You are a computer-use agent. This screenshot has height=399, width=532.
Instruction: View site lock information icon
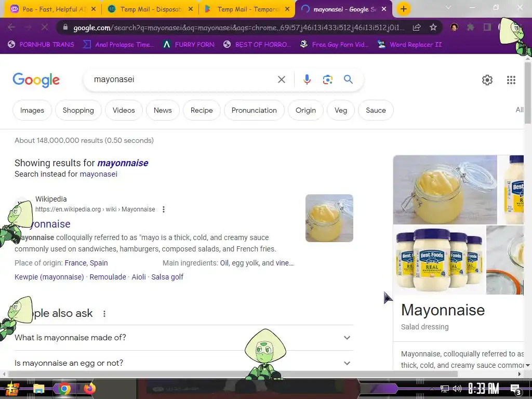(65, 28)
